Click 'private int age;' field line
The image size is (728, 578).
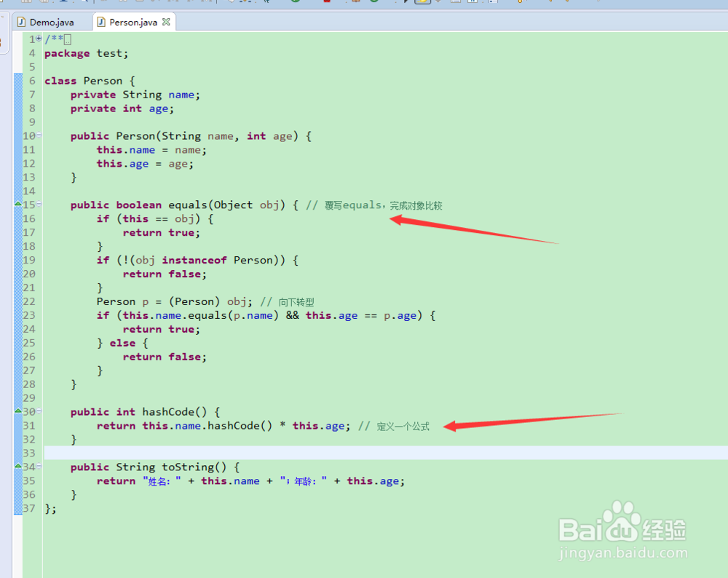point(122,108)
